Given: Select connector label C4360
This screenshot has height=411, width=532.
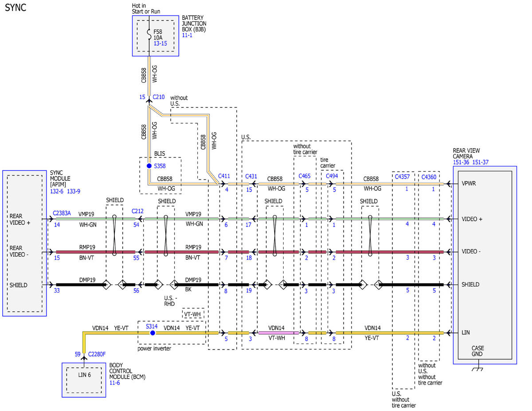Looking at the screenshot, I should pos(429,177).
